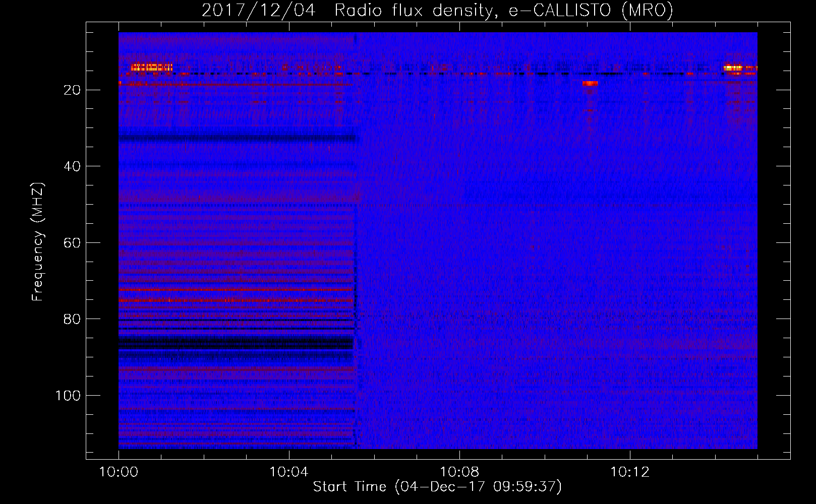Click the 10:12 time tick label
The width and height of the screenshot is (816, 504).
click(x=630, y=472)
